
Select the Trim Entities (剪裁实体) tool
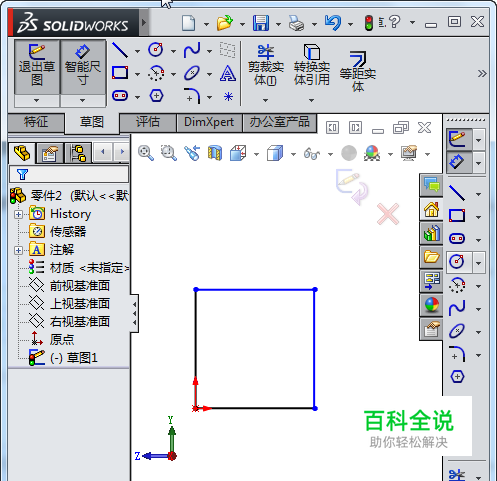[265, 65]
